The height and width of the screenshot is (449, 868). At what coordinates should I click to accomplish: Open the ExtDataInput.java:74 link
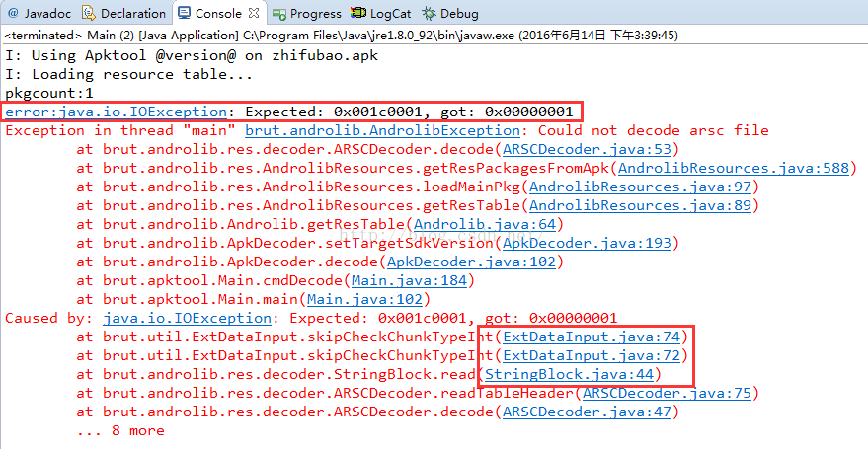click(592, 337)
